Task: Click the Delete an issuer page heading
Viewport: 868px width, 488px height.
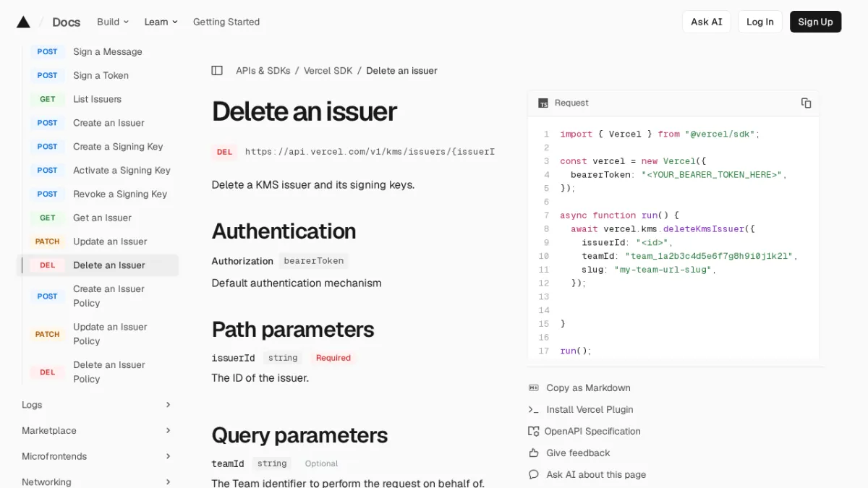Action: click(305, 112)
